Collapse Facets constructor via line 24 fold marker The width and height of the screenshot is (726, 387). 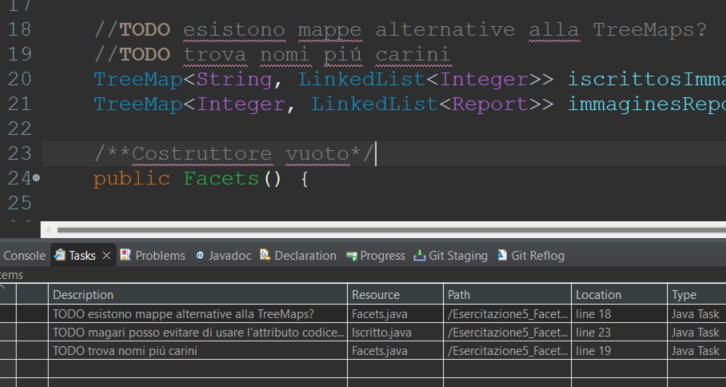37,178
